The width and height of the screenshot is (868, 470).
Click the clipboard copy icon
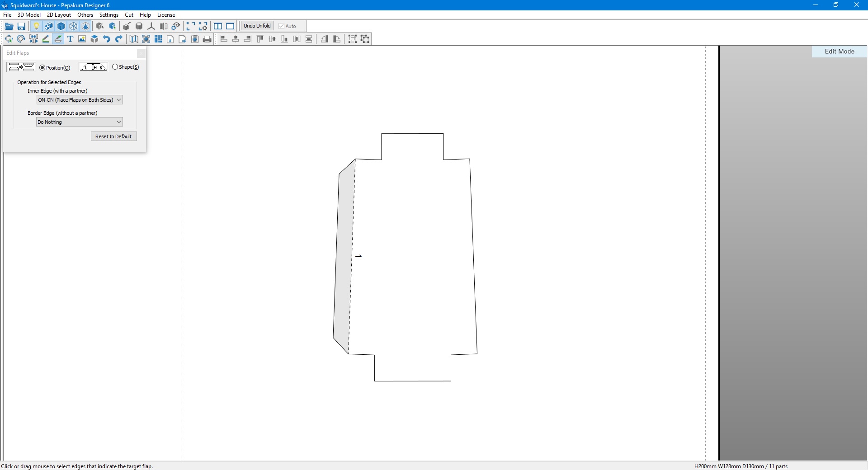(x=195, y=39)
